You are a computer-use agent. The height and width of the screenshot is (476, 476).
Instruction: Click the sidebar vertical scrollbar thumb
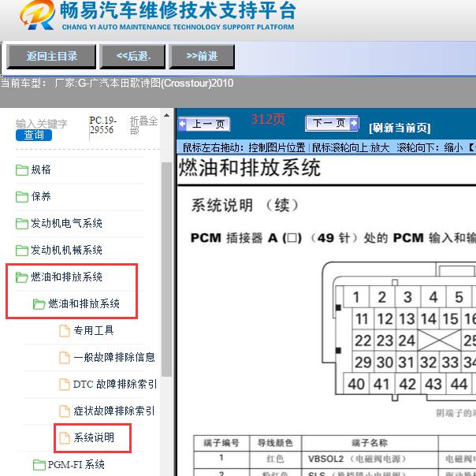point(166,269)
